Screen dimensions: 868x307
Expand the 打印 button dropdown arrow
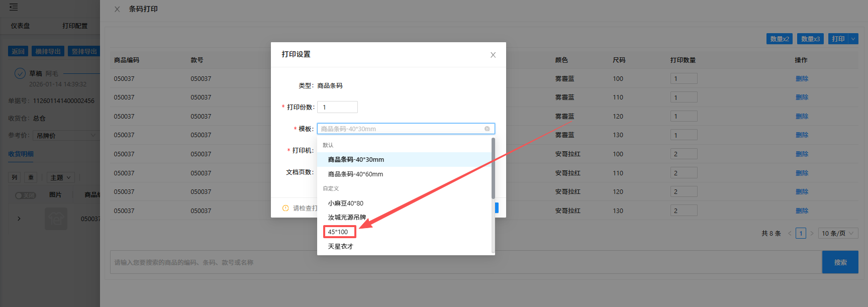853,39
